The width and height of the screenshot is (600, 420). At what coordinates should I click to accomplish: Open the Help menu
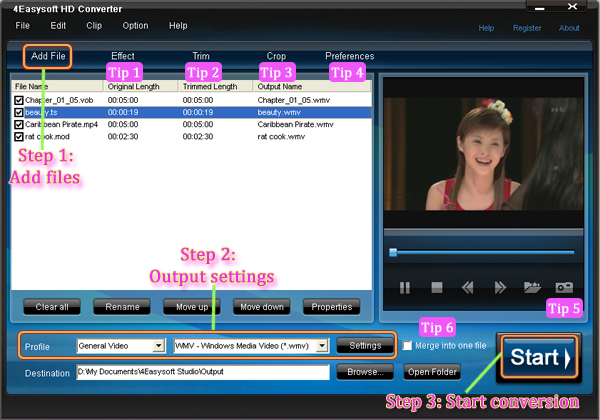tap(178, 26)
